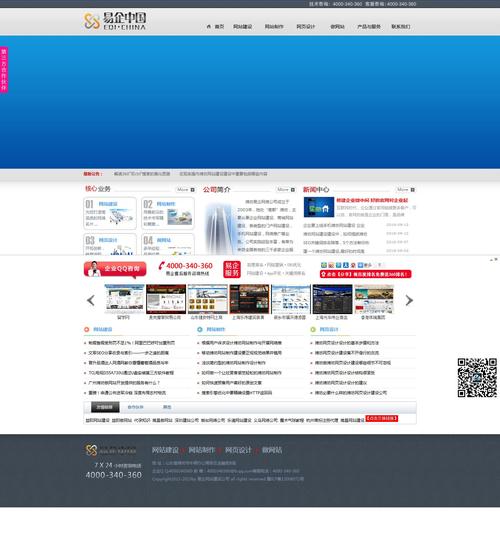Image resolution: width=500 pixels, height=534 pixels.
Task: Open the 02 service card
Action: click(168, 214)
